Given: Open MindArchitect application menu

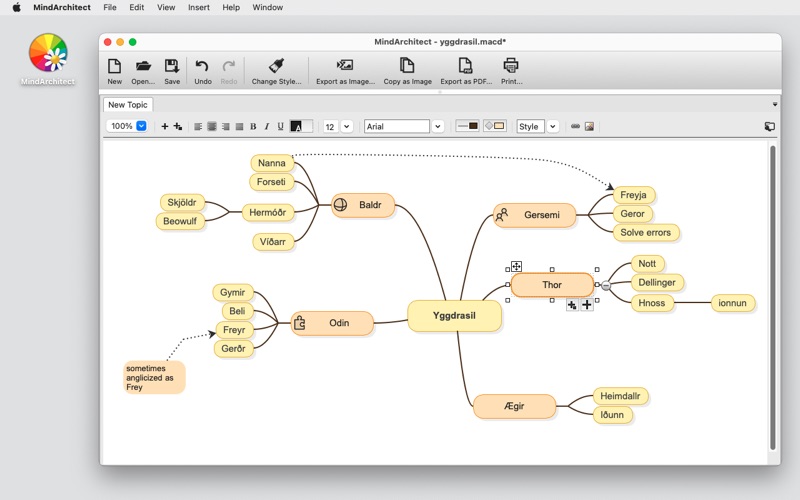Looking at the screenshot, I should point(62,7).
